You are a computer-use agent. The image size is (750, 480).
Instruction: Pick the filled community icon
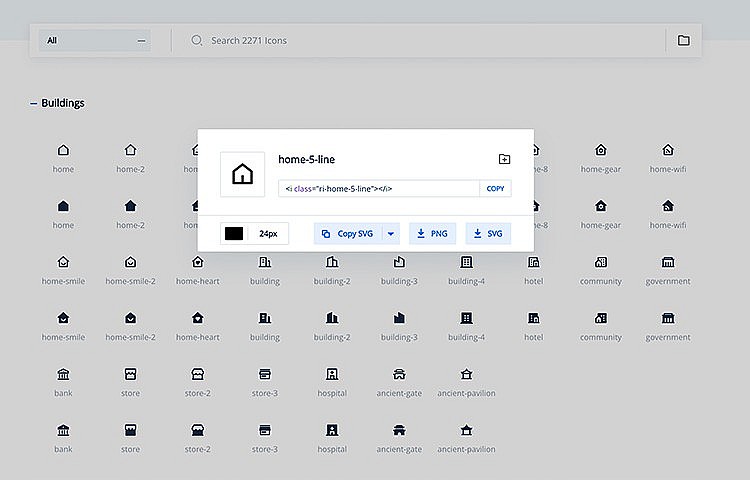coord(600,318)
